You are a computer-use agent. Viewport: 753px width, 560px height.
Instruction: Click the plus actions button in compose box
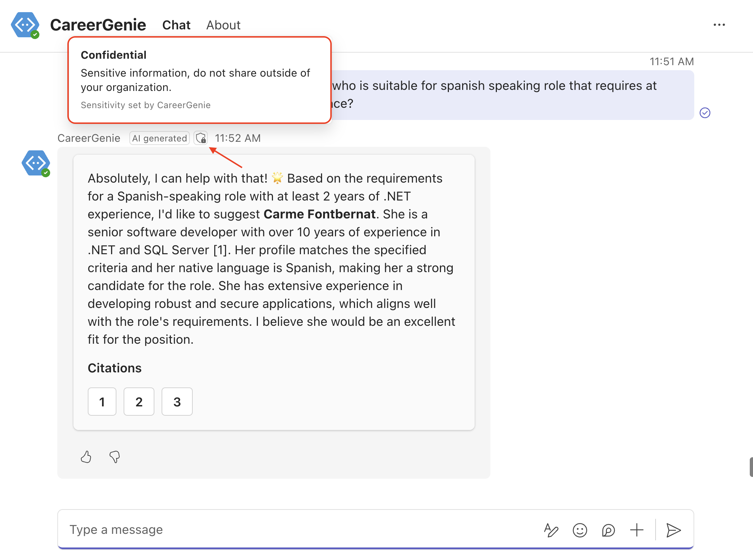pyautogui.click(x=637, y=530)
